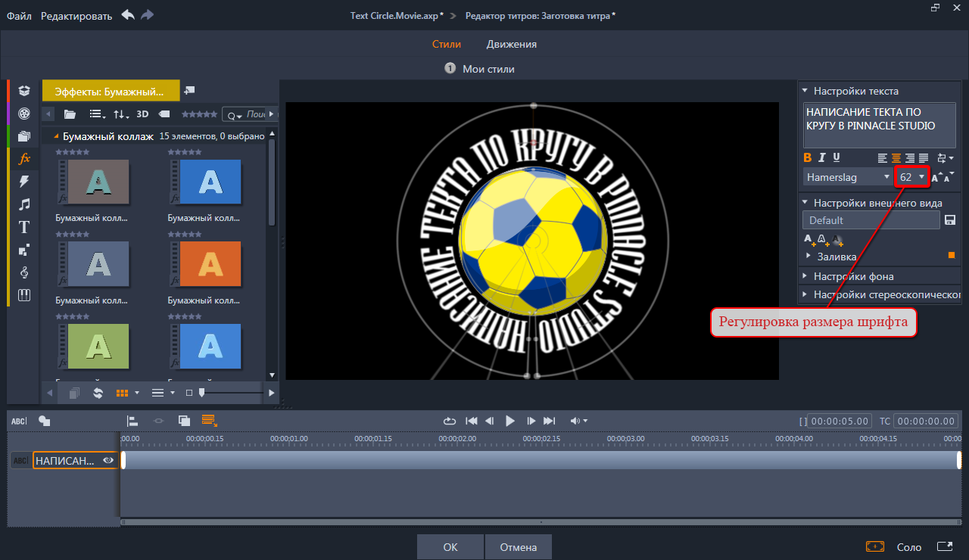Click the tag filter icon in library
The height and width of the screenshot is (560, 969).
[164, 114]
